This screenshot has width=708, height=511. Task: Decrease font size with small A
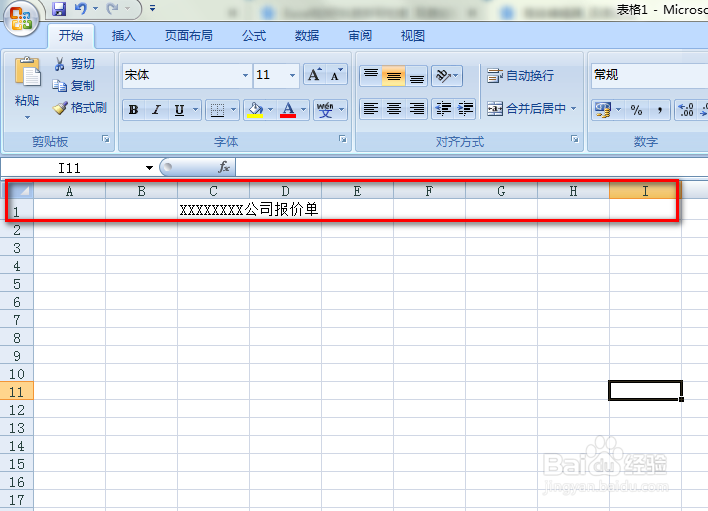point(336,74)
